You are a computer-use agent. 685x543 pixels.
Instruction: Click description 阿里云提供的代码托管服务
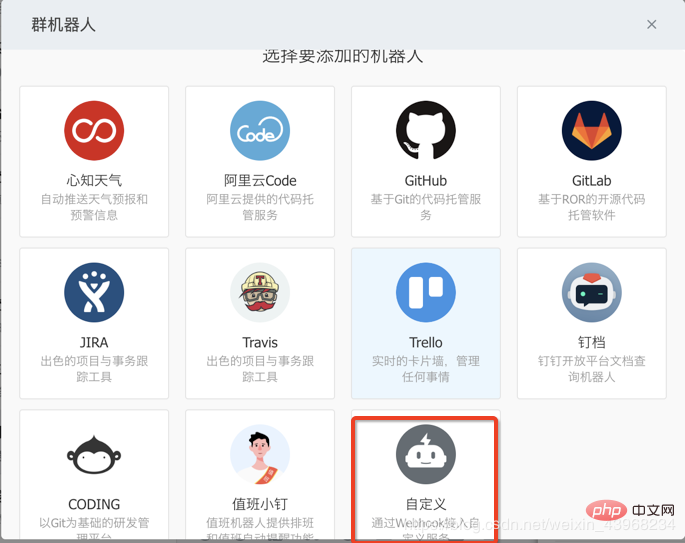tap(260, 207)
